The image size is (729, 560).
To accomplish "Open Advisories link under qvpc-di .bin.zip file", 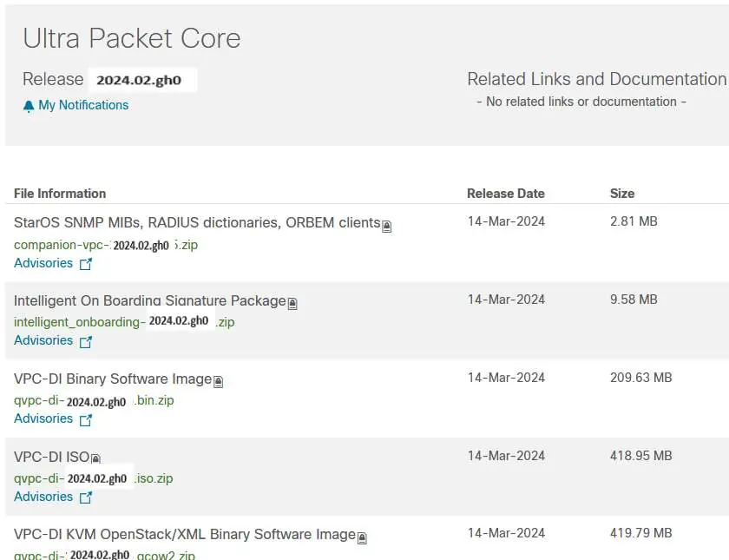I will click(x=43, y=418).
